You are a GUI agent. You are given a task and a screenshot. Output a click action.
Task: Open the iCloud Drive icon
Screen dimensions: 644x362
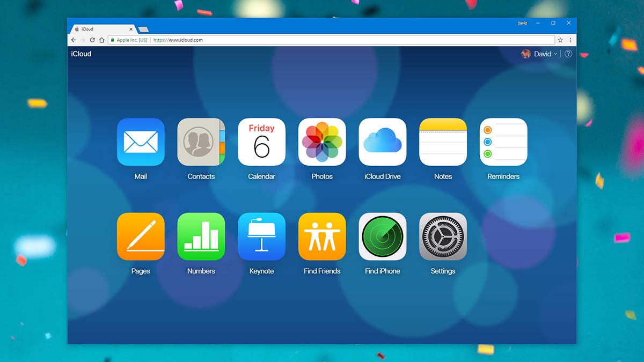click(x=383, y=142)
